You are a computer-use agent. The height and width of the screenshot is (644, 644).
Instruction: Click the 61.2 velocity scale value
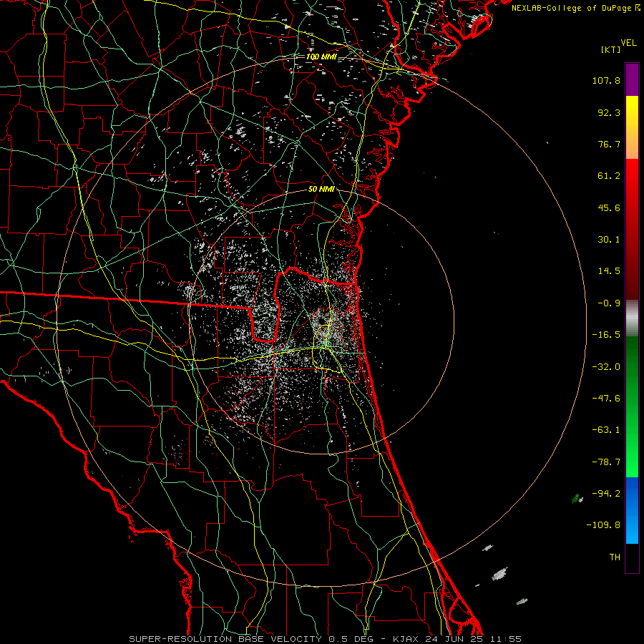(x=609, y=176)
